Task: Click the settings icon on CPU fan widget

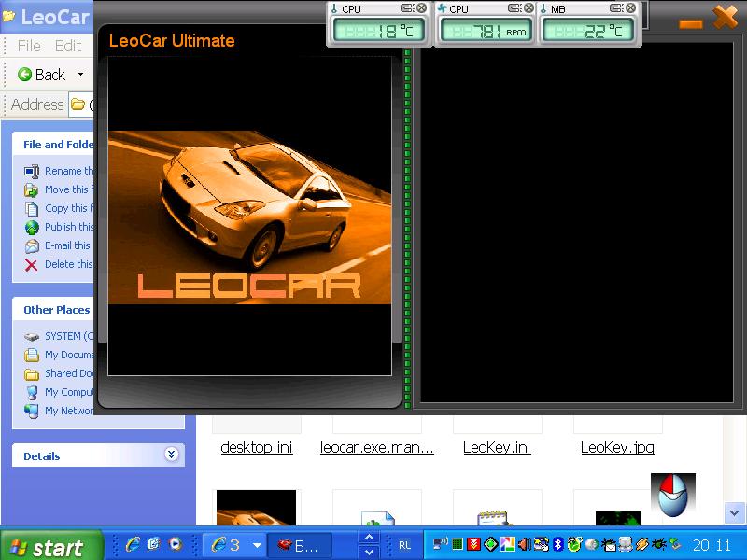Action: coord(514,8)
